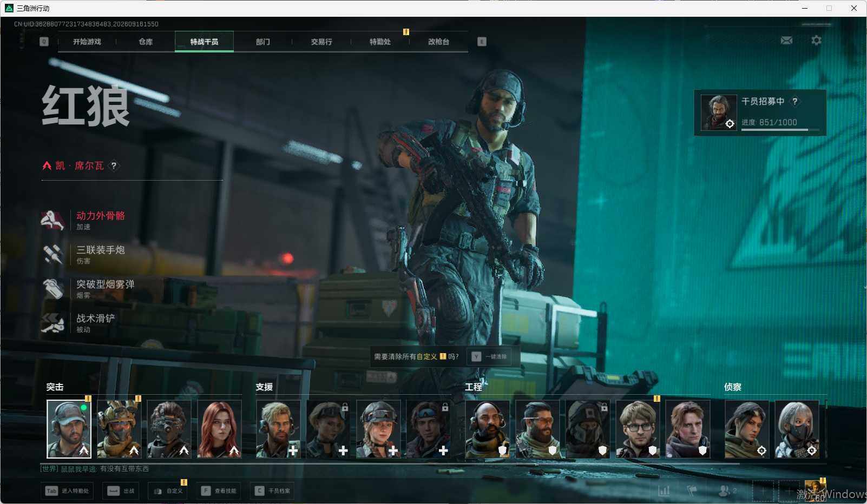
Task: Switch to the 开始游戏 tab
Action: point(87,42)
